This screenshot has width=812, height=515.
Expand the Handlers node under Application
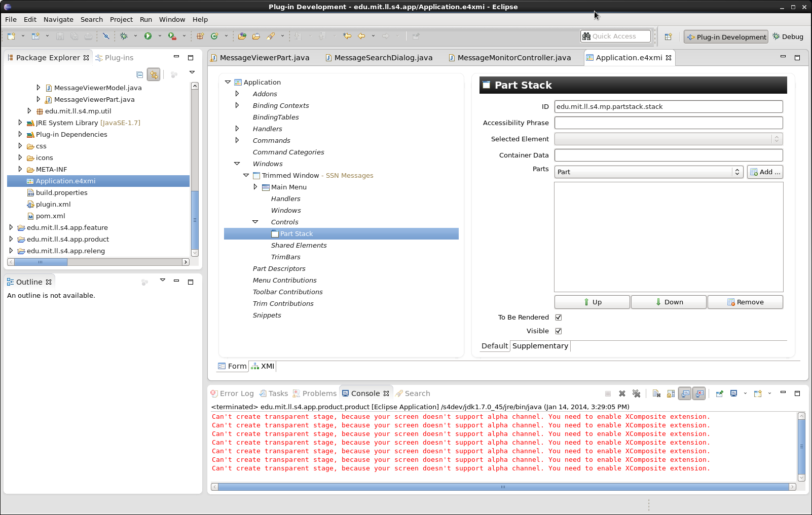(x=237, y=129)
